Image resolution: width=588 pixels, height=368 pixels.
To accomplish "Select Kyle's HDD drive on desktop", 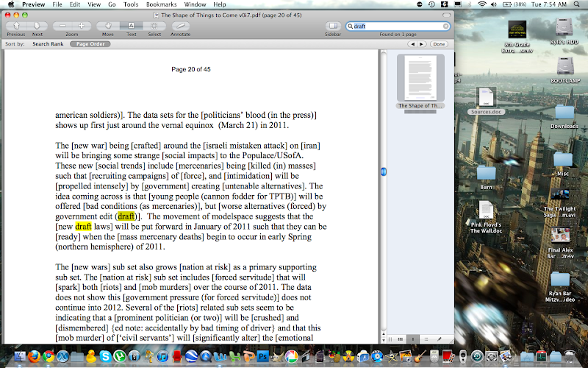I will click(564, 32).
